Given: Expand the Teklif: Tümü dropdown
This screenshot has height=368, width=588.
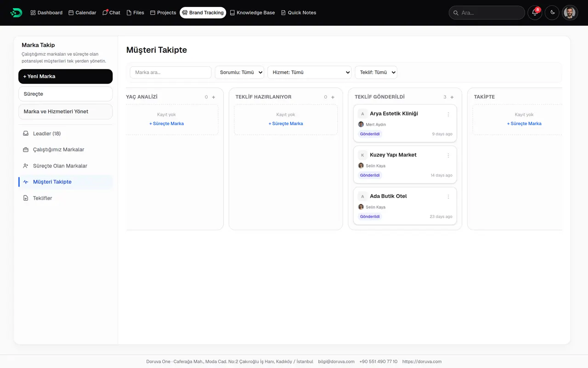Looking at the screenshot, I should pos(376,72).
